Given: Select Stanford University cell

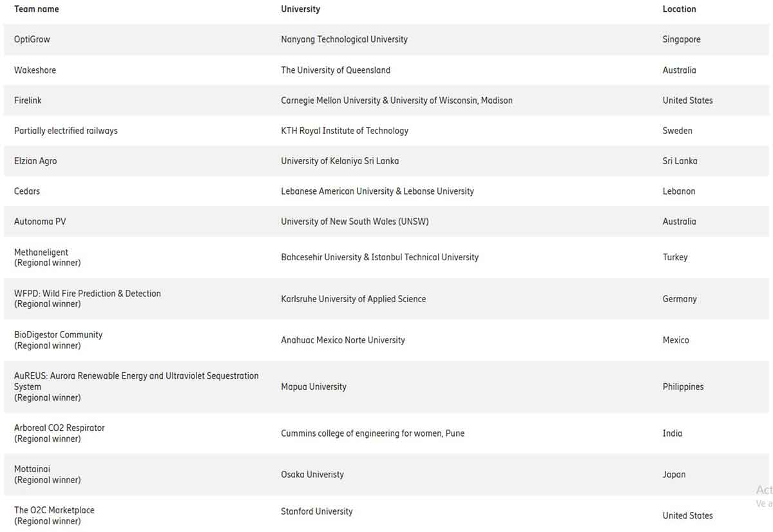Looking at the screenshot, I should [x=316, y=511].
